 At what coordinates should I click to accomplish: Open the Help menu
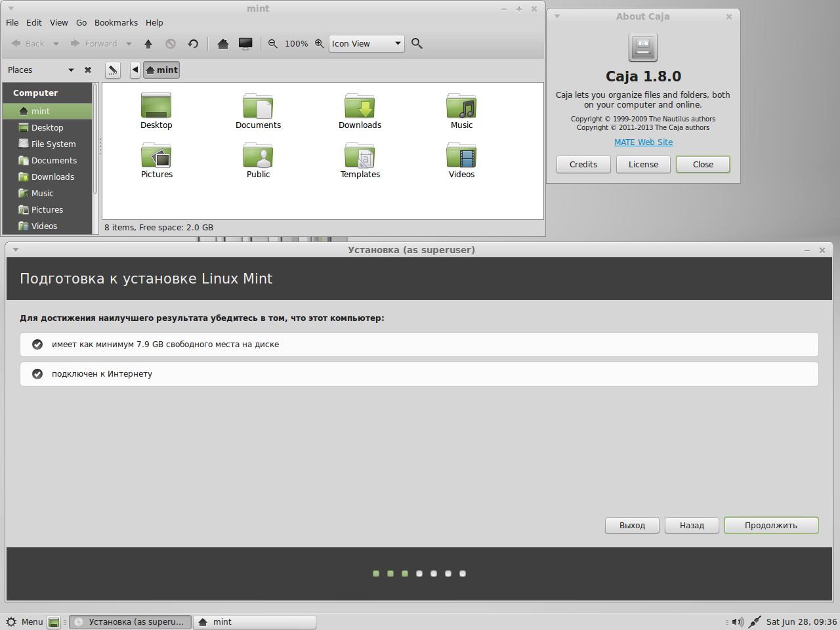[154, 22]
